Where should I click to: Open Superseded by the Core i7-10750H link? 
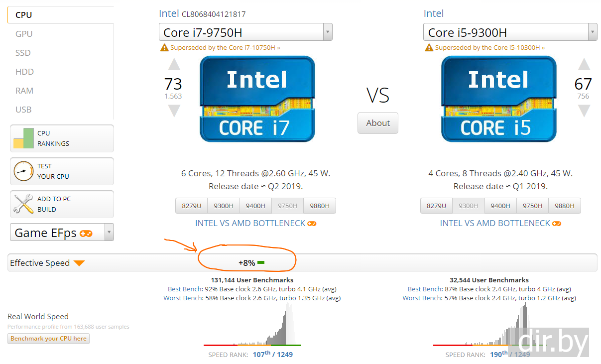pos(225,48)
